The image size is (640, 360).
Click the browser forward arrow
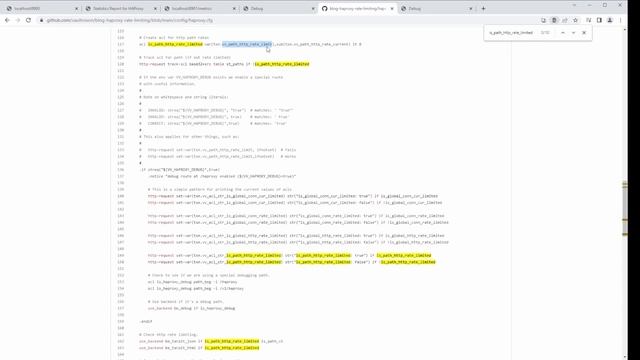click(18, 20)
